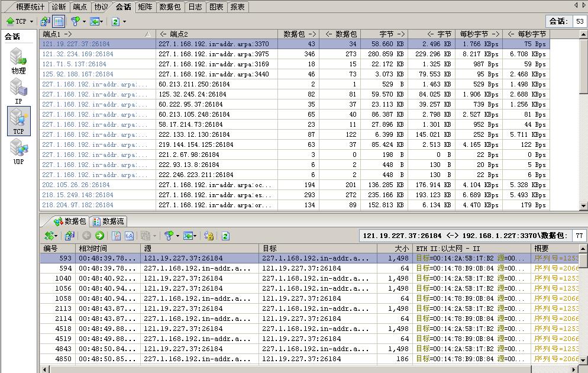Click the padlock icon in packet toolbar
Viewport: 588px width, 373px height.
(x=208, y=236)
